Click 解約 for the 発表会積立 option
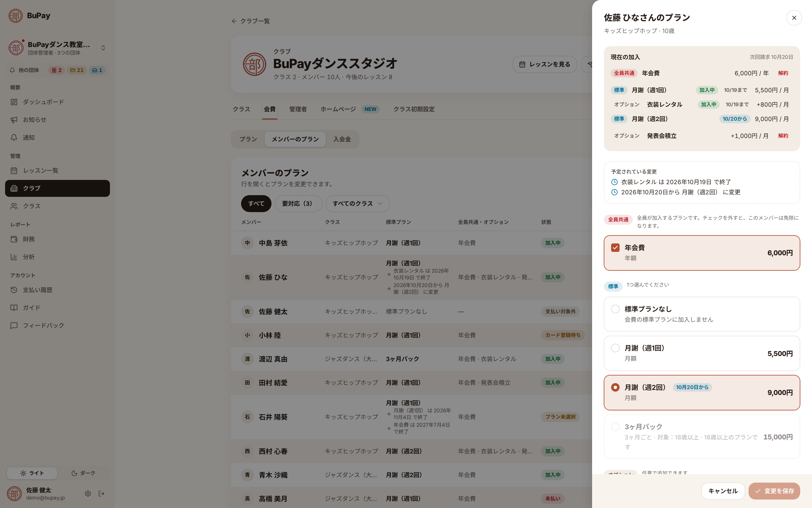Screen dimensions: 812x508 [783, 136]
